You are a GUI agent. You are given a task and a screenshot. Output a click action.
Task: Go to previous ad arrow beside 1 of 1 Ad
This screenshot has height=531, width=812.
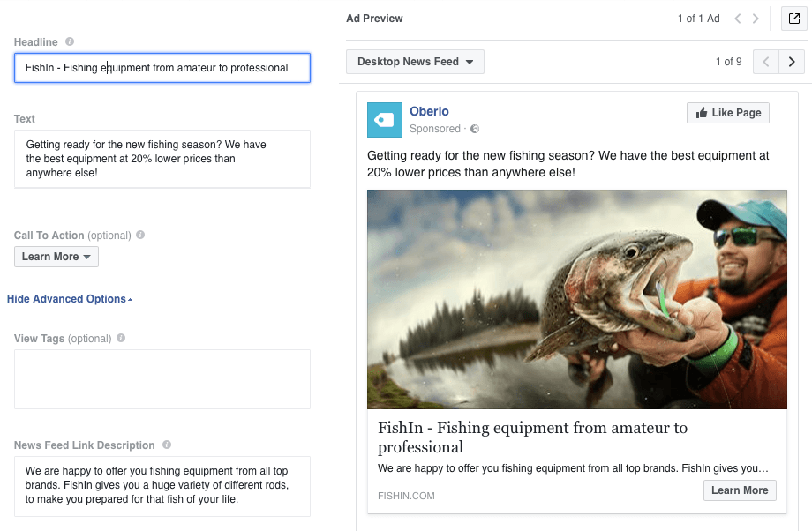(738, 19)
